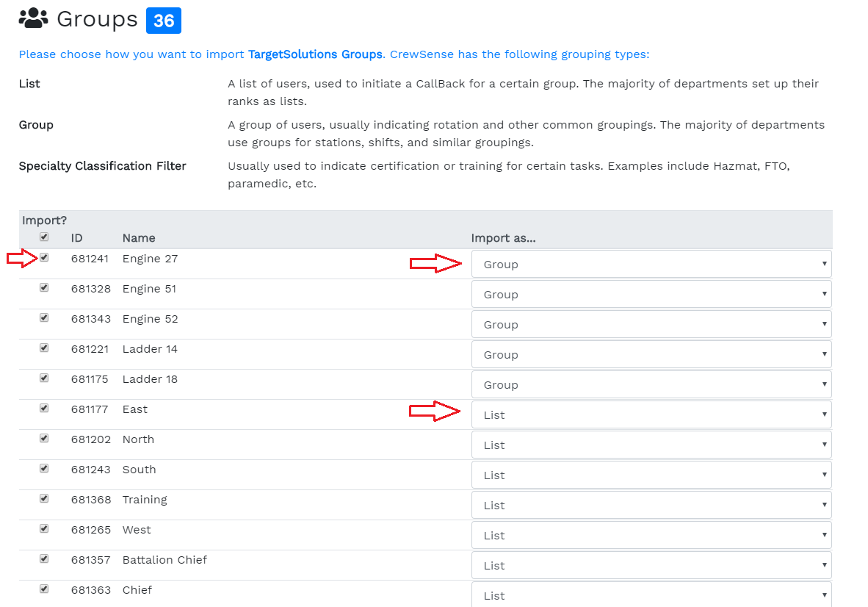Click the Engine 51 name
The width and height of the screenshot is (868, 607).
click(x=150, y=289)
